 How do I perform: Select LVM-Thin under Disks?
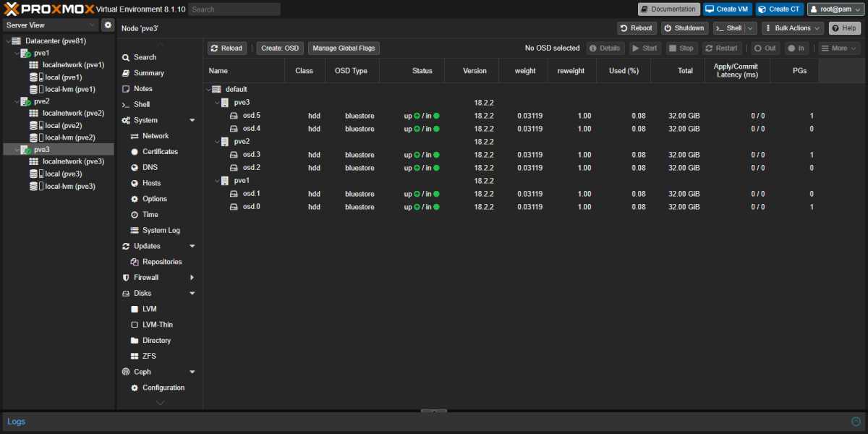pyautogui.click(x=158, y=325)
